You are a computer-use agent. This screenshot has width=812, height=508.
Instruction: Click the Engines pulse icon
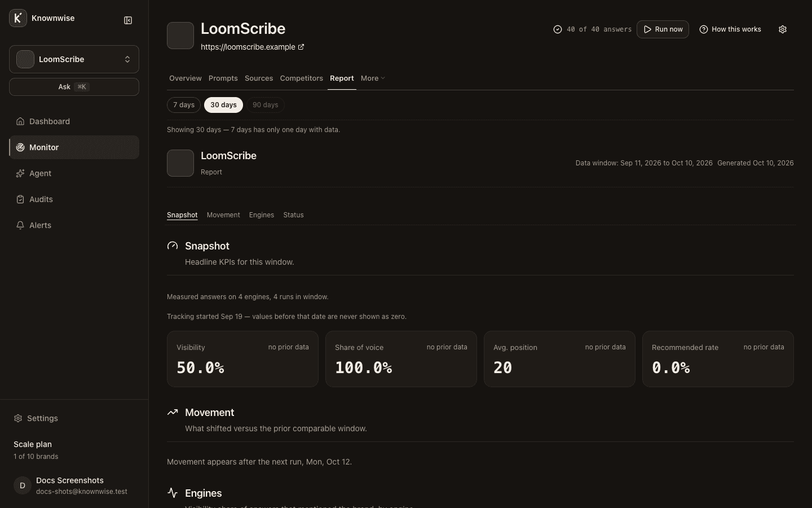[x=173, y=493]
